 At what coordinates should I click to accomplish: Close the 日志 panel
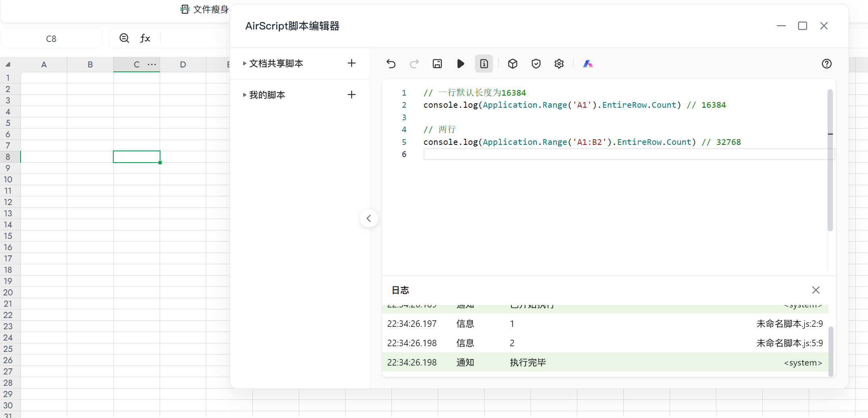tap(816, 290)
